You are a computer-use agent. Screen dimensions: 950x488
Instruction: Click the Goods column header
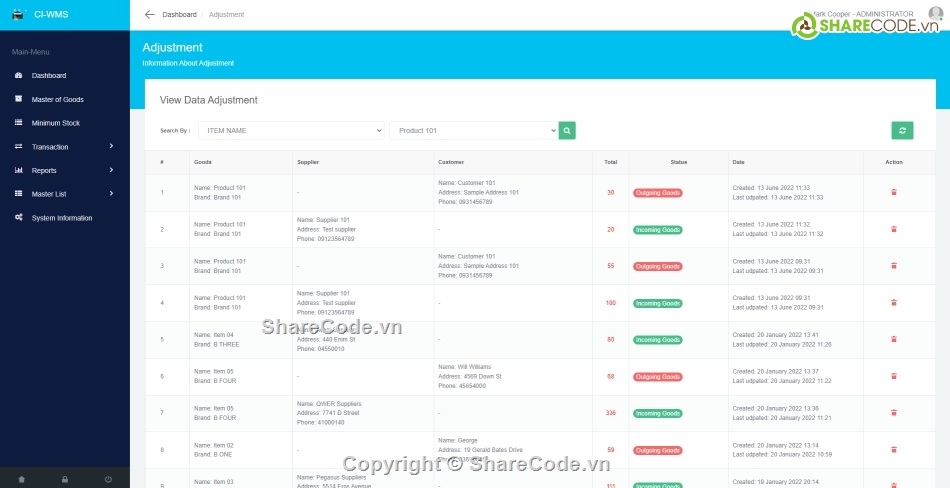pos(202,162)
